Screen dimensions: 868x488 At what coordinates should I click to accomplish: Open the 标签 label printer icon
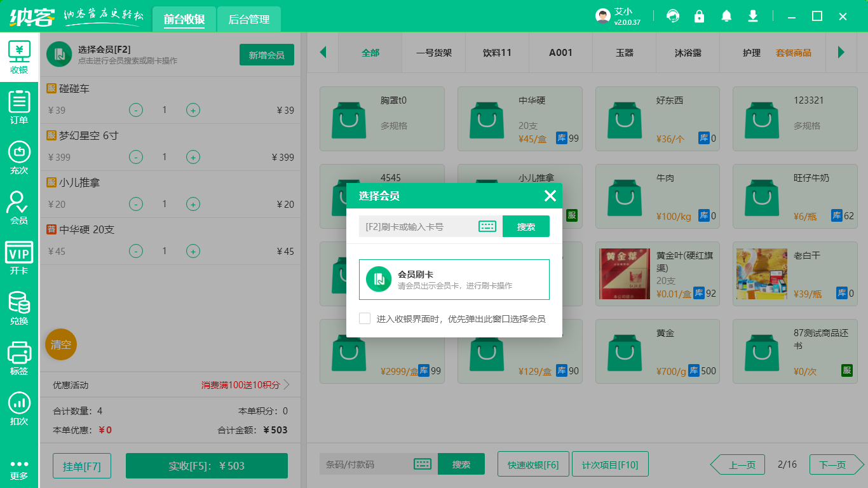pos(19,358)
